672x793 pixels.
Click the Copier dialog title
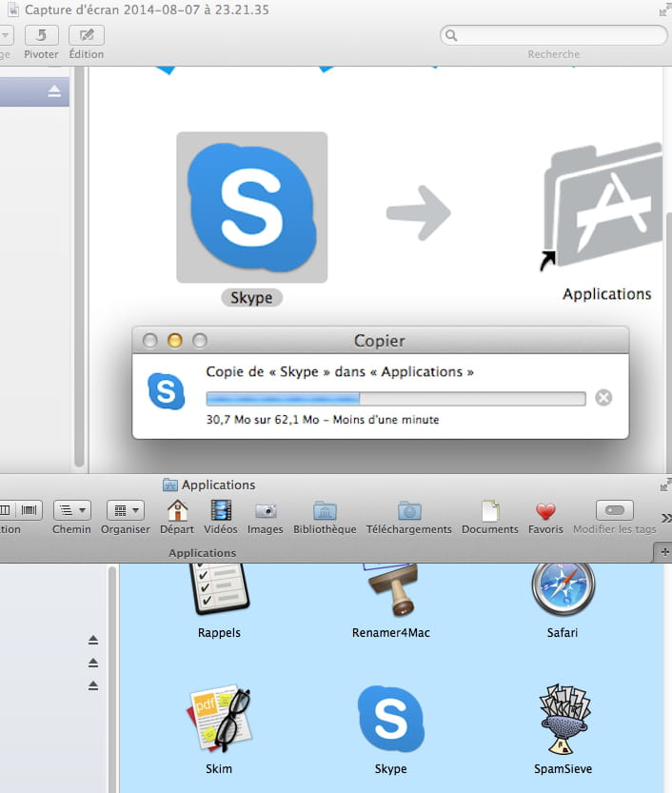[x=379, y=341]
